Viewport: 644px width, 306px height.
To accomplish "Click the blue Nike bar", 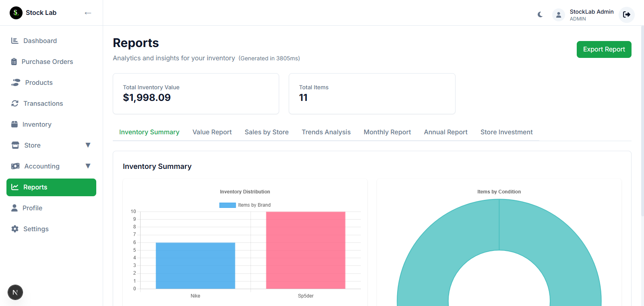I will (x=195, y=265).
